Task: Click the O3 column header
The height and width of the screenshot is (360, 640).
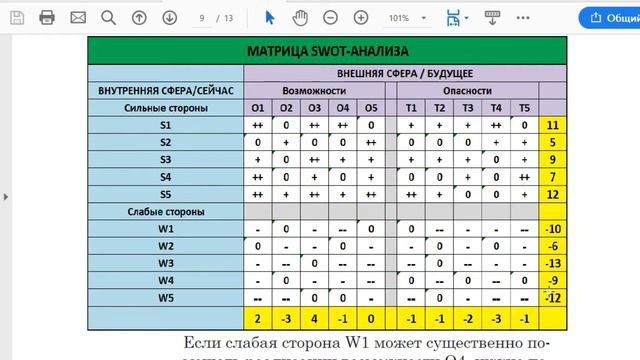Action: coord(314,108)
